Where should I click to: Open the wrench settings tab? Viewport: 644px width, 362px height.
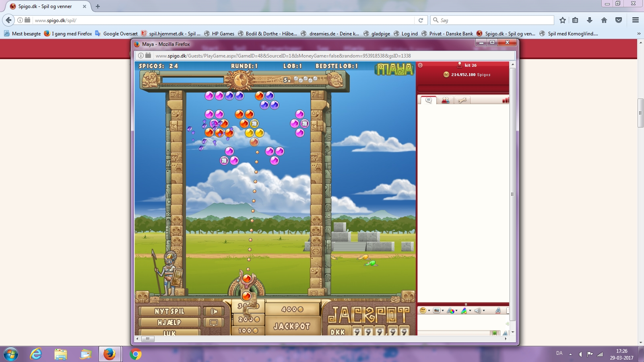tap(462, 100)
